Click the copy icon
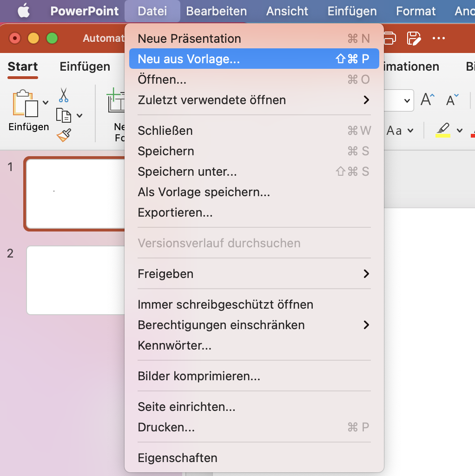Viewport: 475px width, 476px height. [63, 115]
